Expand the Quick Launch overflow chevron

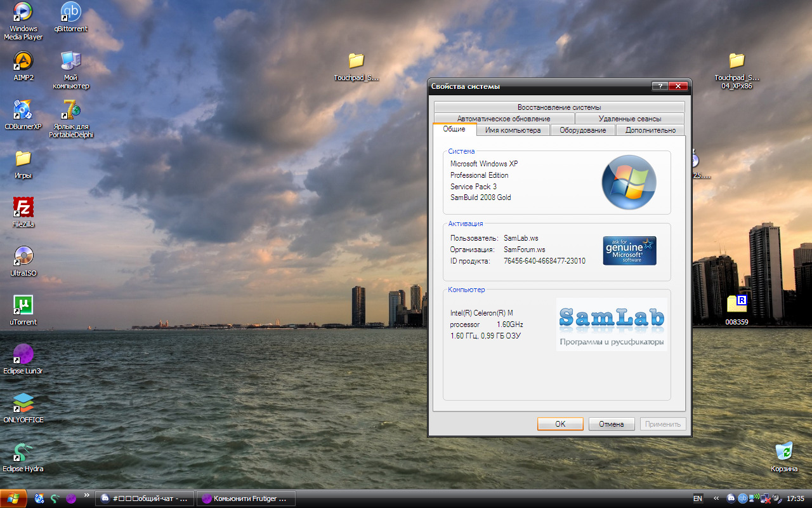pyautogui.click(x=86, y=495)
